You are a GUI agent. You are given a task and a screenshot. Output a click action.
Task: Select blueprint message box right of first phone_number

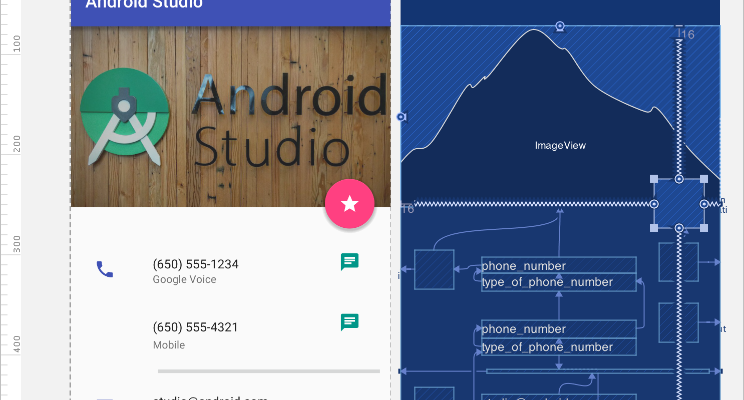click(679, 262)
